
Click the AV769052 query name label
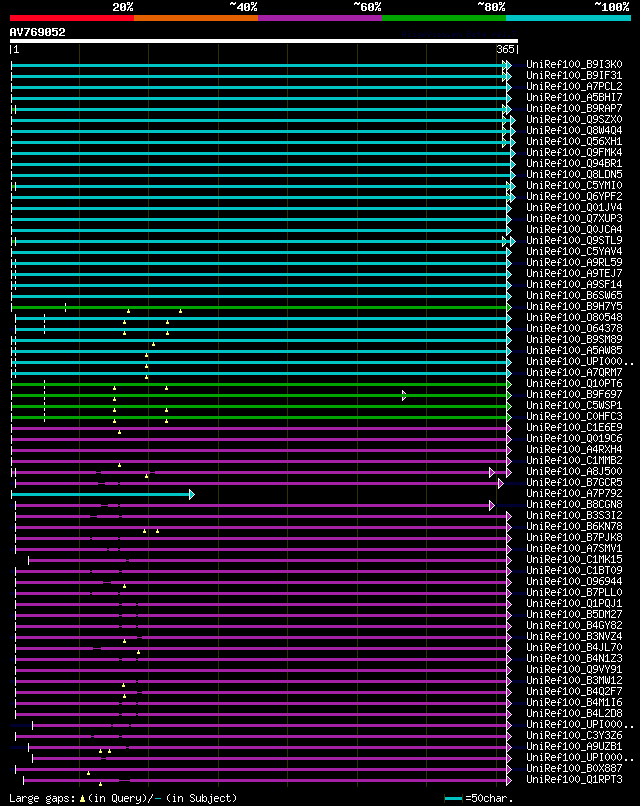(x=38, y=32)
